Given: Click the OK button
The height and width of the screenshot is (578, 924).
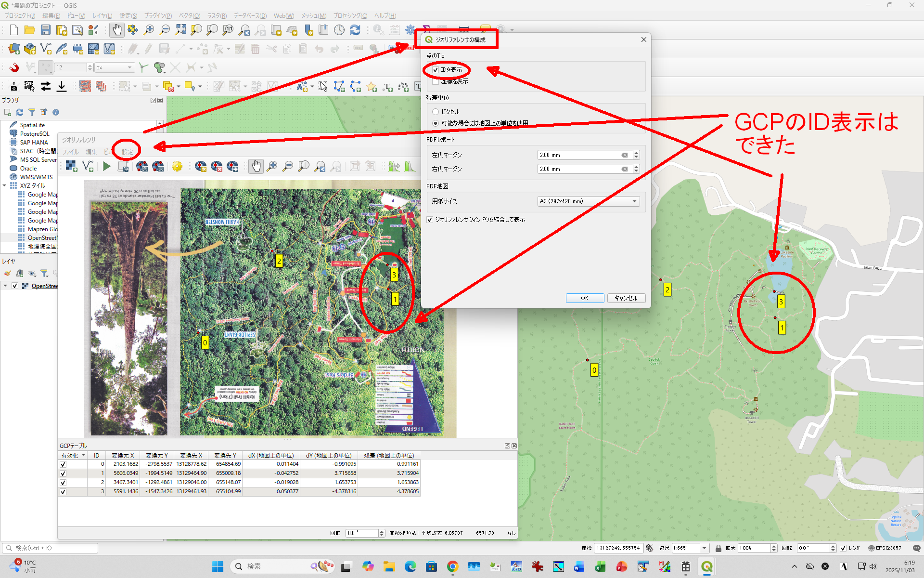Looking at the screenshot, I should coord(585,298).
